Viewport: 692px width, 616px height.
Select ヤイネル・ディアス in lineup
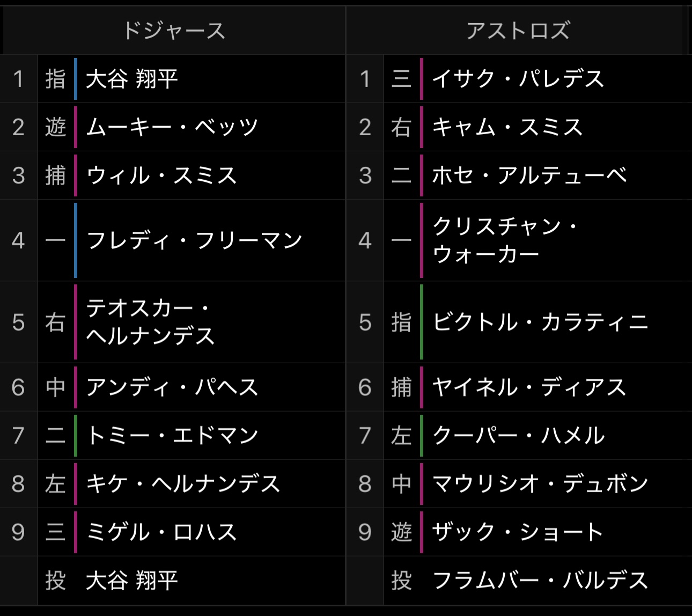(519, 387)
